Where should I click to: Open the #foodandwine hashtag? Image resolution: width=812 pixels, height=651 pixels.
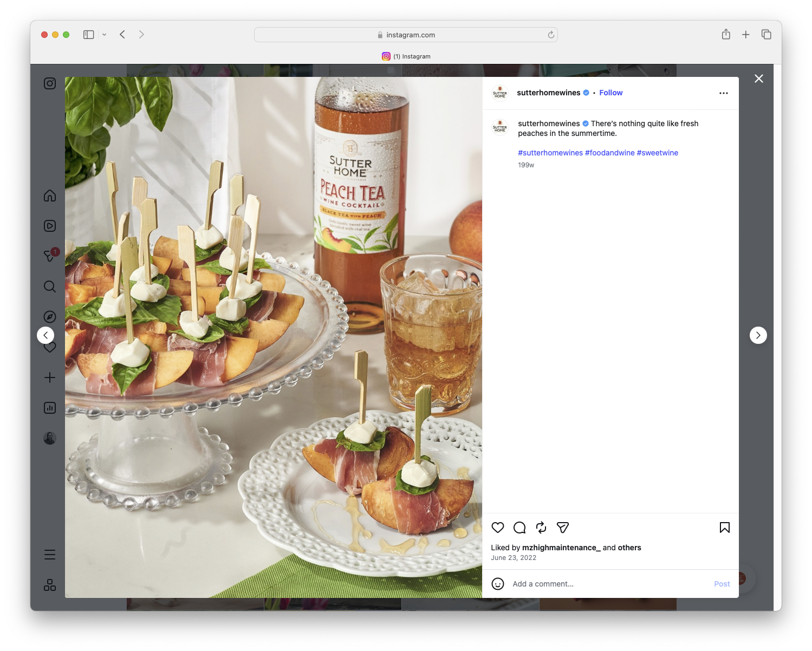[609, 153]
